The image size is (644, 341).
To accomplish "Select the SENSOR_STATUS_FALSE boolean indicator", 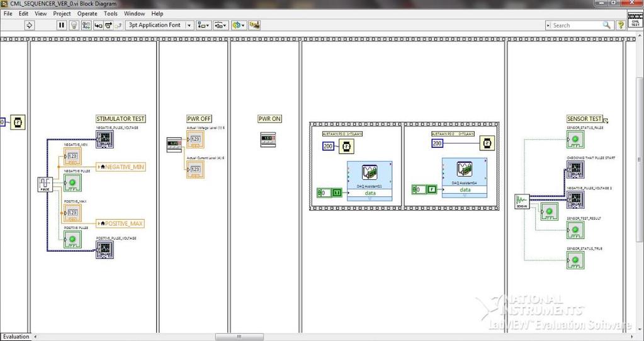I will click(x=575, y=140).
